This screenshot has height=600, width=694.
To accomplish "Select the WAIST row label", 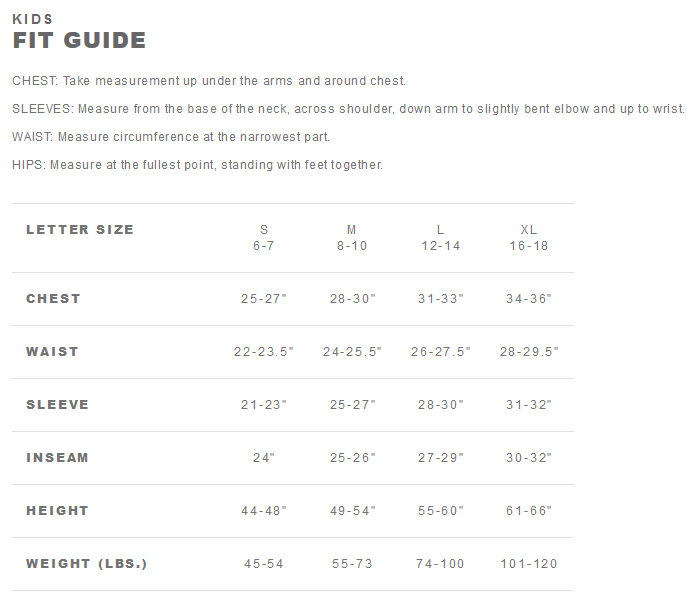I will click(52, 351).
